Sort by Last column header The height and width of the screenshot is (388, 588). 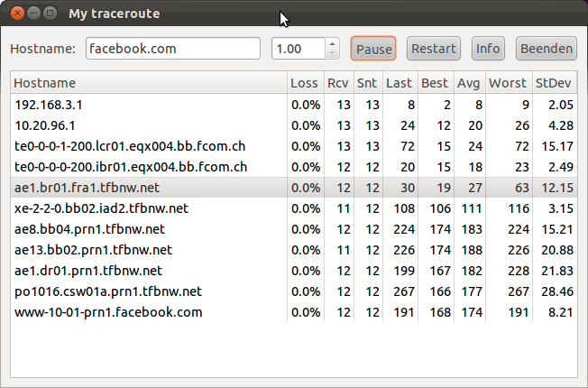[x=399, y=83]
